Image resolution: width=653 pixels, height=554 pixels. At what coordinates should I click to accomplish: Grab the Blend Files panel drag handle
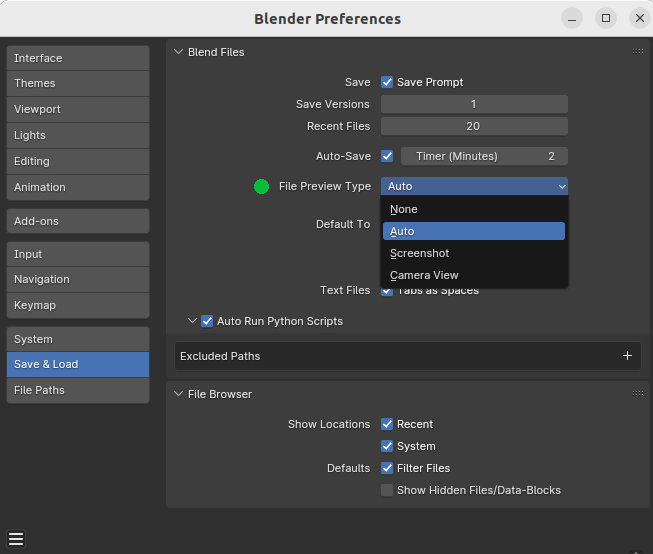(638, 52)
